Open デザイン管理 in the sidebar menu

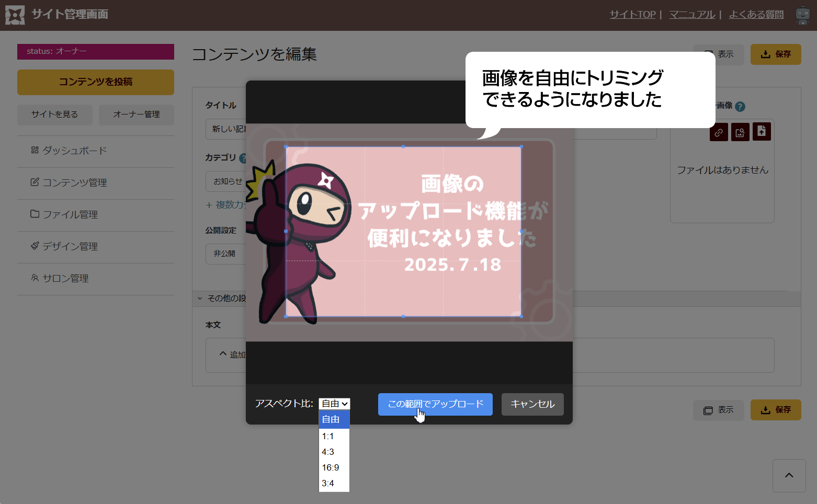(x=70, y=246)
